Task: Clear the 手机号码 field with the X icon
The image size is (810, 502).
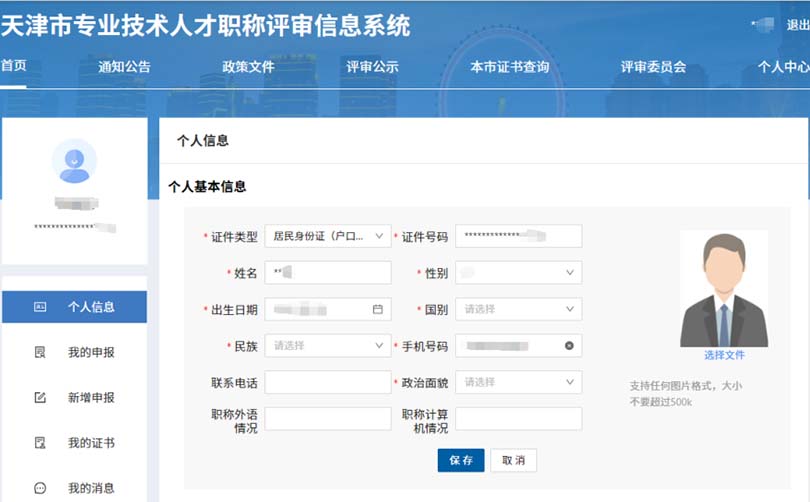Action: [569, 346]
